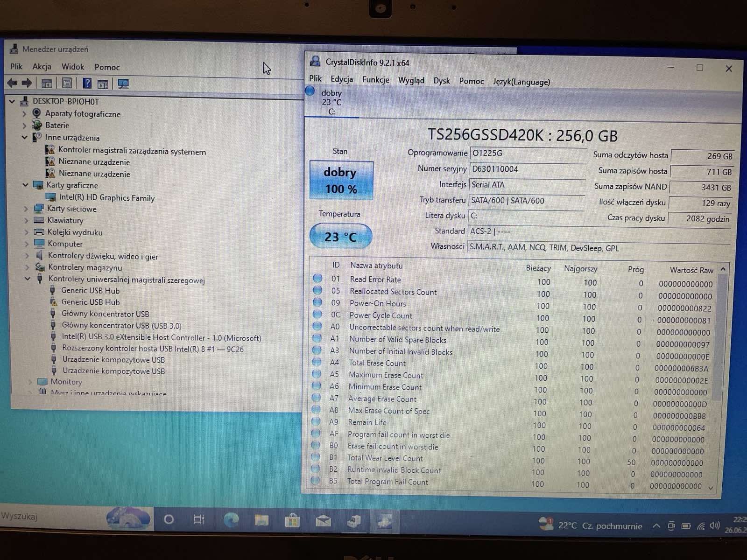
Task: Open Task View on the taskbar
Action: tap(199, 519)
